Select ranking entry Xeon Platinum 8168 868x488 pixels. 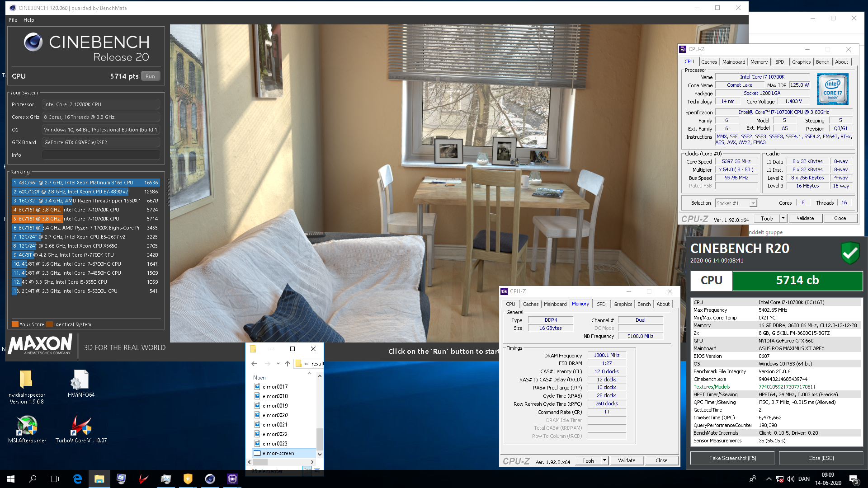pyautogui.click(x=86, y=183)
